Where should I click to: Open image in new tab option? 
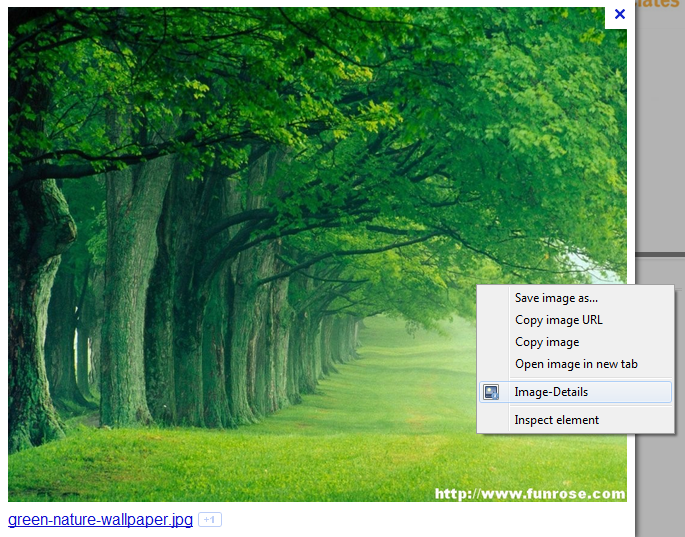point(575,364)
